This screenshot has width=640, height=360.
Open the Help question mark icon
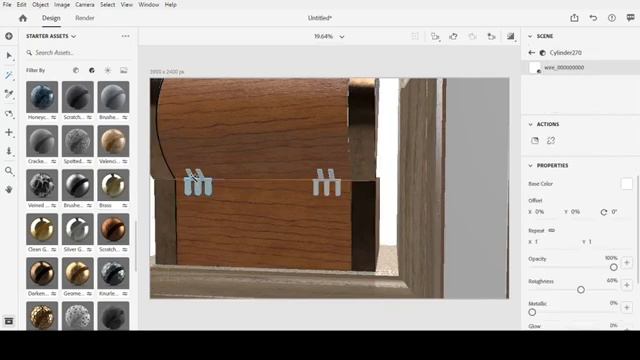coord(612,18)
